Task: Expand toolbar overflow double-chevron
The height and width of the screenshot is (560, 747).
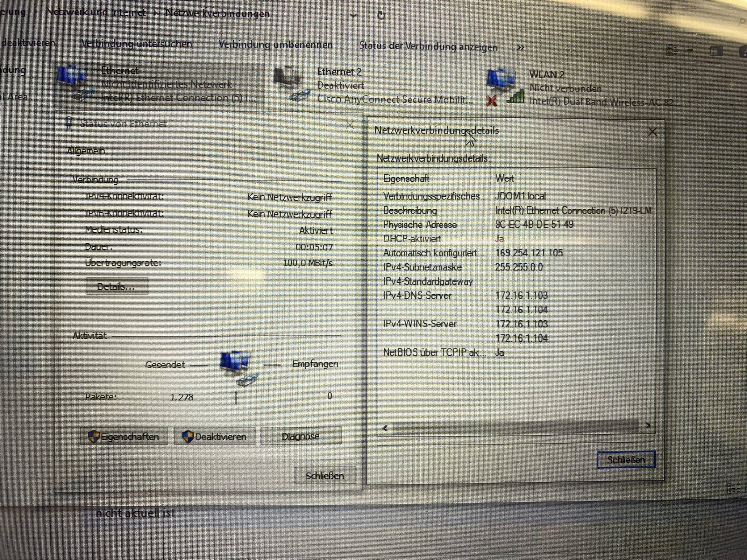Action: (520, 48)
